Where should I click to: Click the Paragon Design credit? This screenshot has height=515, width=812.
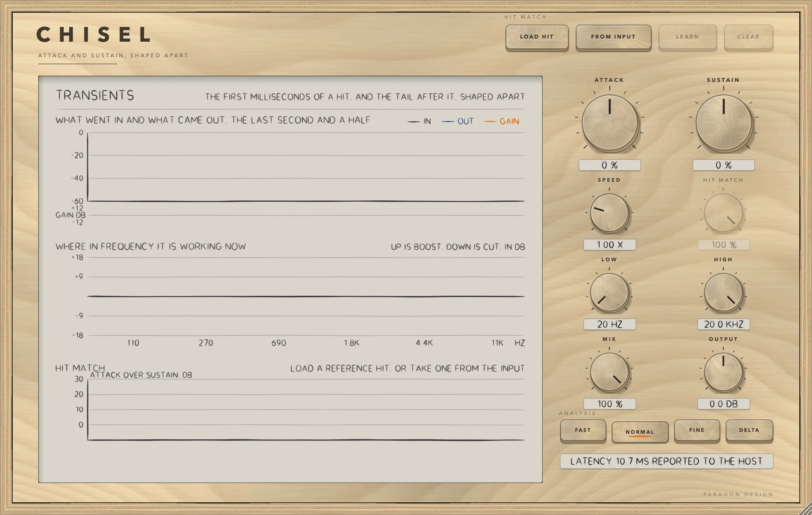[x=738, y=494]
